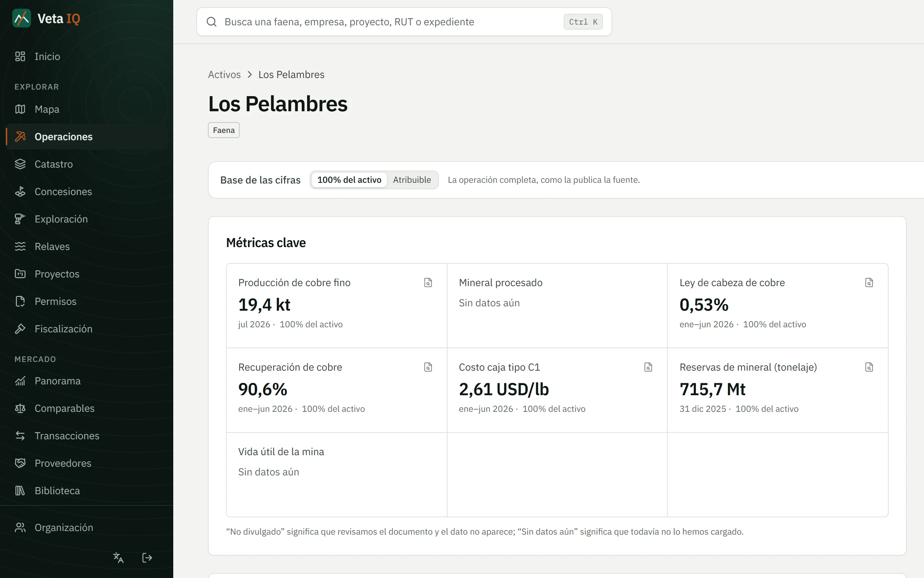Image resolution: width=924 pixels, height=578 pixels.
Task: Click the Proveedores handshake icon
Action: point(20,463)
